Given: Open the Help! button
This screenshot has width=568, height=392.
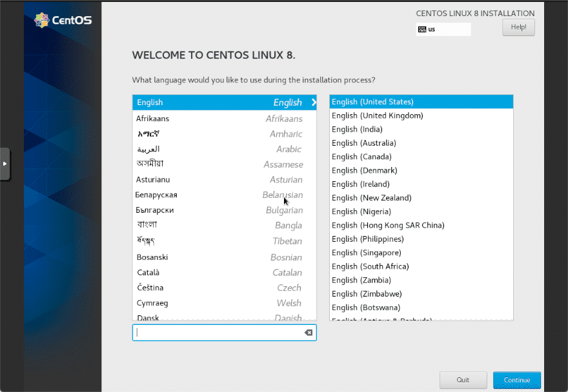Looking at the screenshot, I should pyautogui.click(x=518, y=27).
